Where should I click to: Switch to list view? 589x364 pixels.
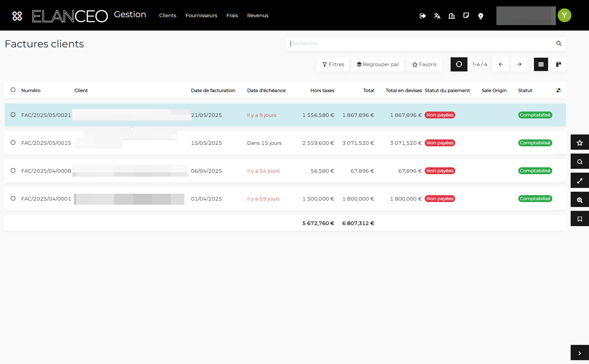click(541, 65)
